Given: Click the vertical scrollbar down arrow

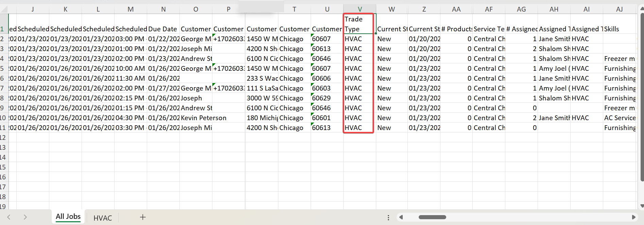Looking at the screenshot, I should (642, 206).
